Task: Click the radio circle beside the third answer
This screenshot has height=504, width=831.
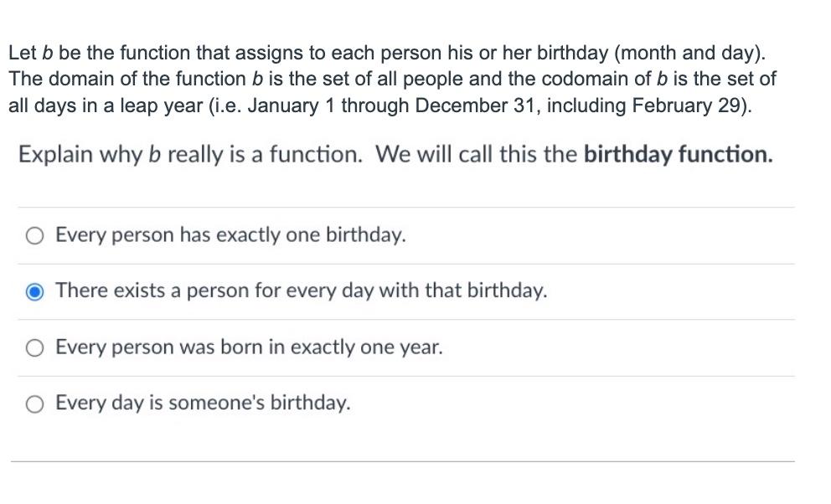Action: [x=34, y=347]
